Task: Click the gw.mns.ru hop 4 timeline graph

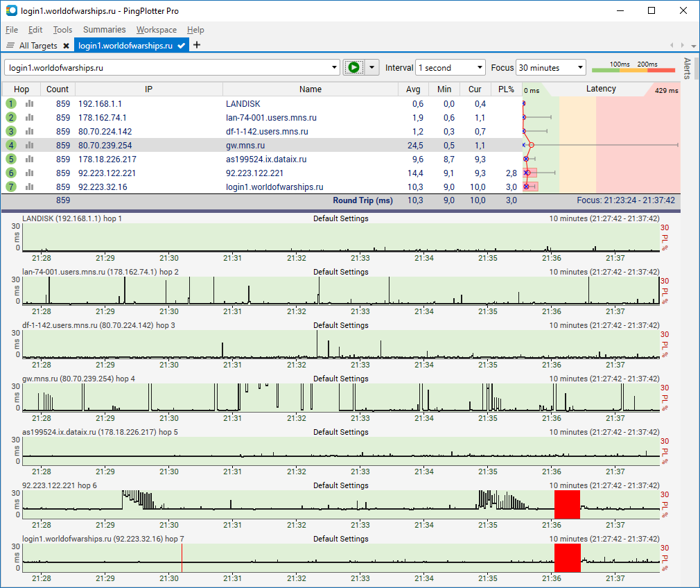Action: (x=341, y=397)
